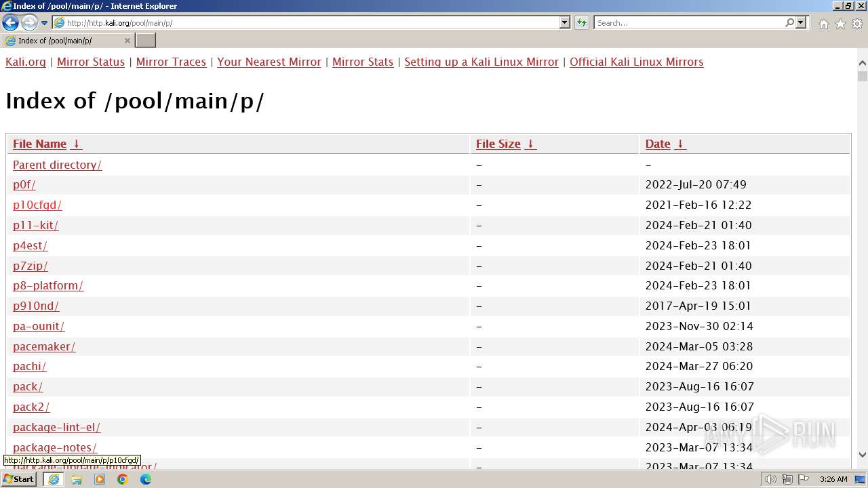Viewport: 868px width, 488px height.
Task: Click the volume speaker tray icon
Action: [771, 479]
